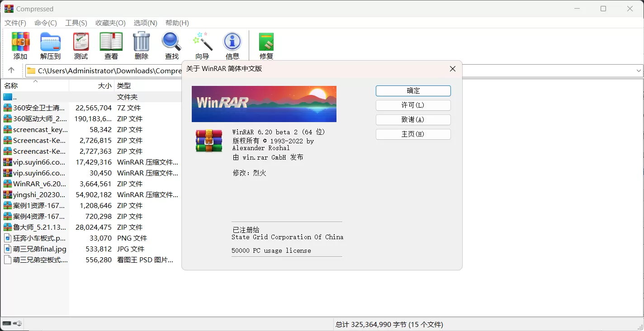Click the 删除 (Delete) toolbar icon
This screenshot has width=644, height=331.
click(141, 45)
